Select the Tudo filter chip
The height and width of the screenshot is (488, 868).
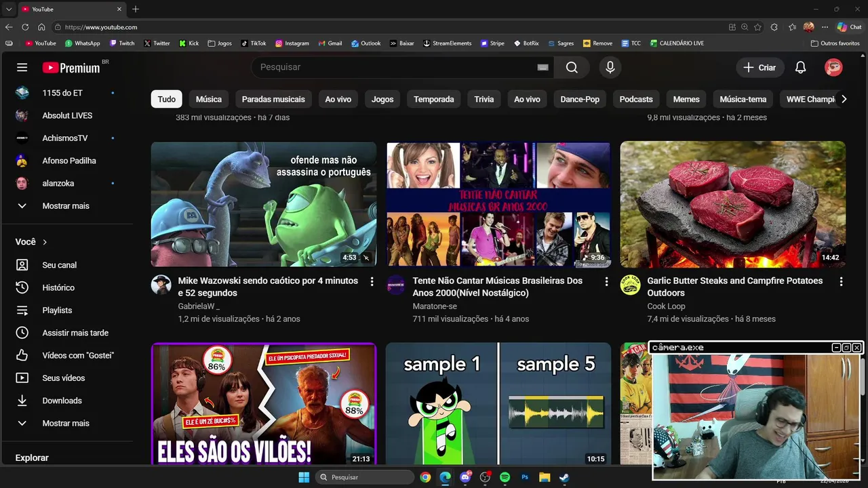pyautogui.click(x=167, y=99)
